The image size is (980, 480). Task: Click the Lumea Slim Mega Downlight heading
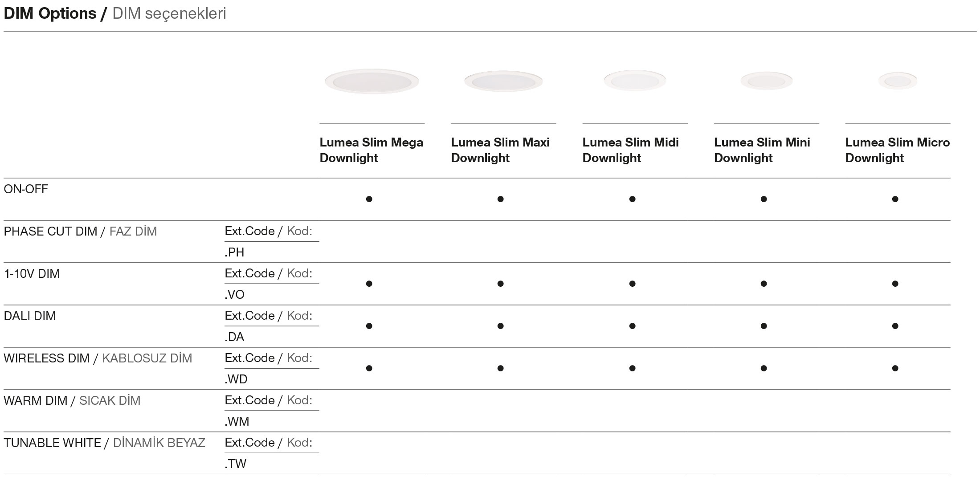click(x=371, y=150)
